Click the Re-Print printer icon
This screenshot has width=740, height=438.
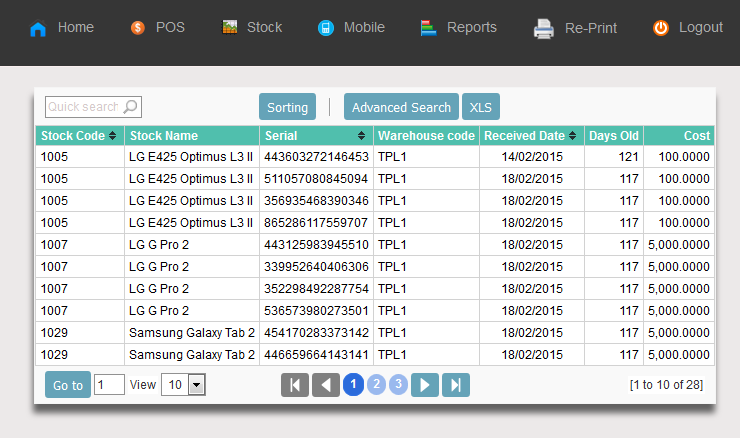point(543,29)
